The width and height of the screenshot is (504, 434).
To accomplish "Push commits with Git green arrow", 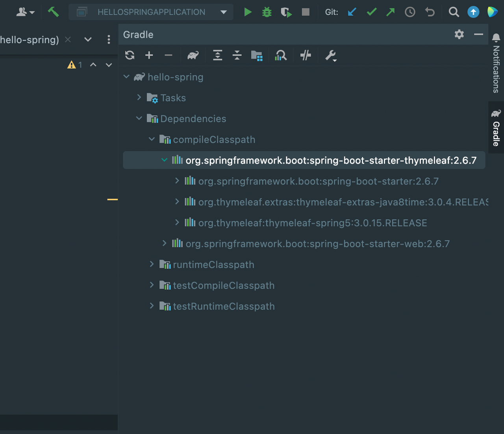I will (391, 12).
